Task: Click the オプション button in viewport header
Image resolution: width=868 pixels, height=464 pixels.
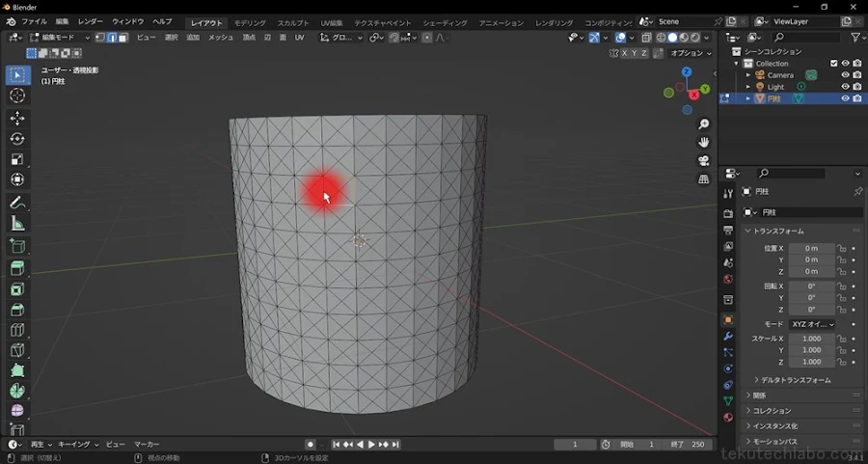Action: 691,53
